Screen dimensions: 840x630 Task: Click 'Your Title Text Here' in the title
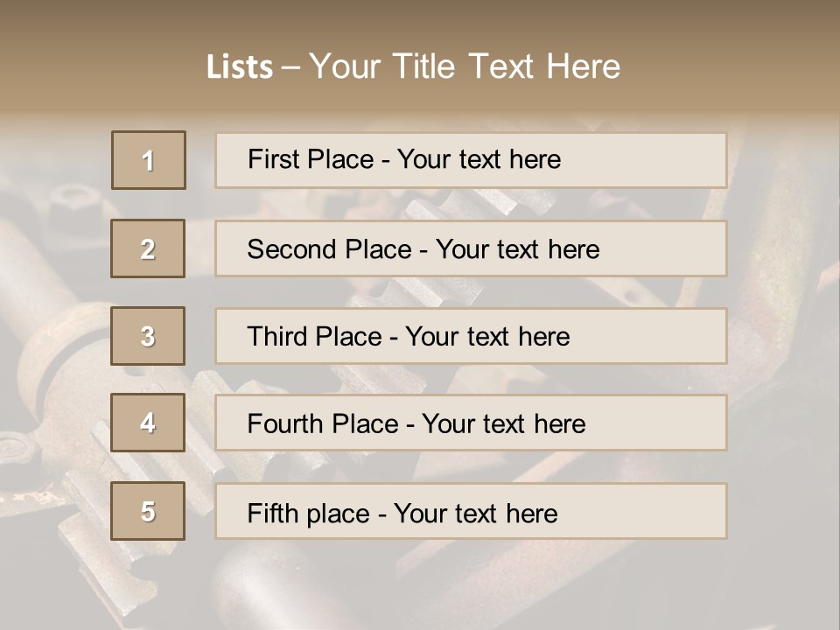465,66
